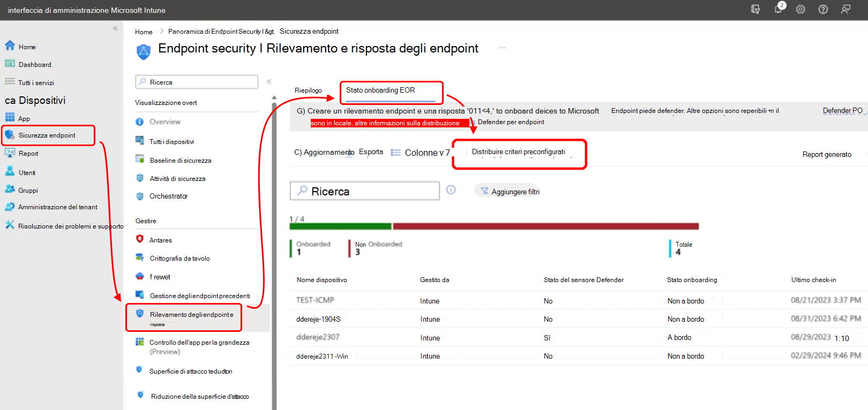Click info icon beside search field
This screenshot has width=868, height=410.
click(x=451, y=190)
